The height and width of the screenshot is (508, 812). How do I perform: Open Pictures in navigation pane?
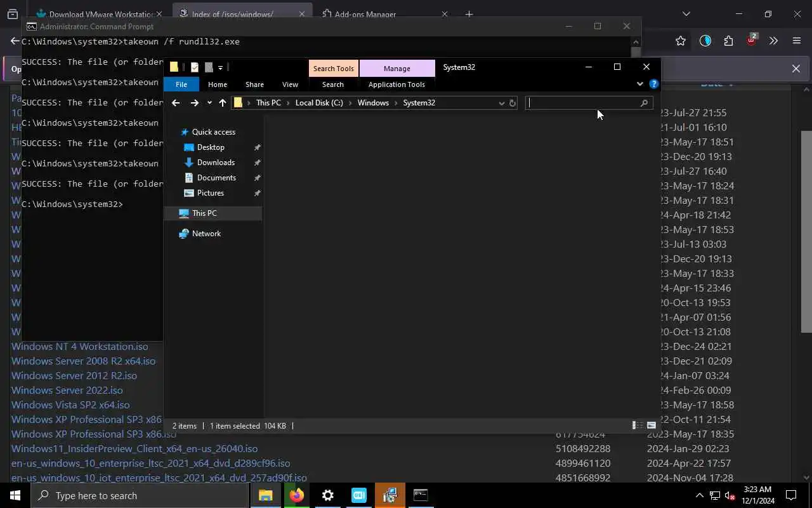tap(210, 193)
